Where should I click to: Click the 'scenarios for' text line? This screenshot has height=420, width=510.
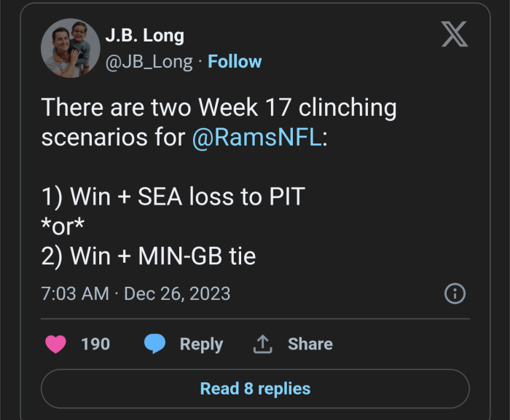coord(113,138)
